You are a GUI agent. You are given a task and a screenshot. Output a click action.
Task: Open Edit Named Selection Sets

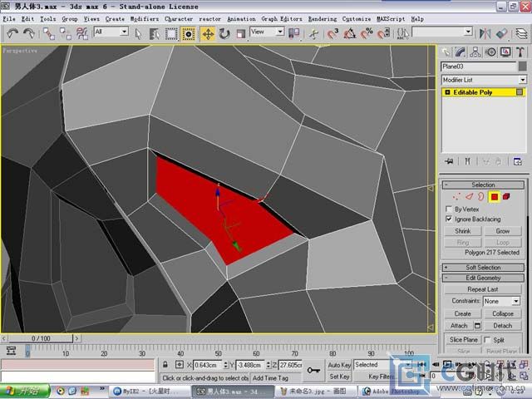[x=402, y=33]
